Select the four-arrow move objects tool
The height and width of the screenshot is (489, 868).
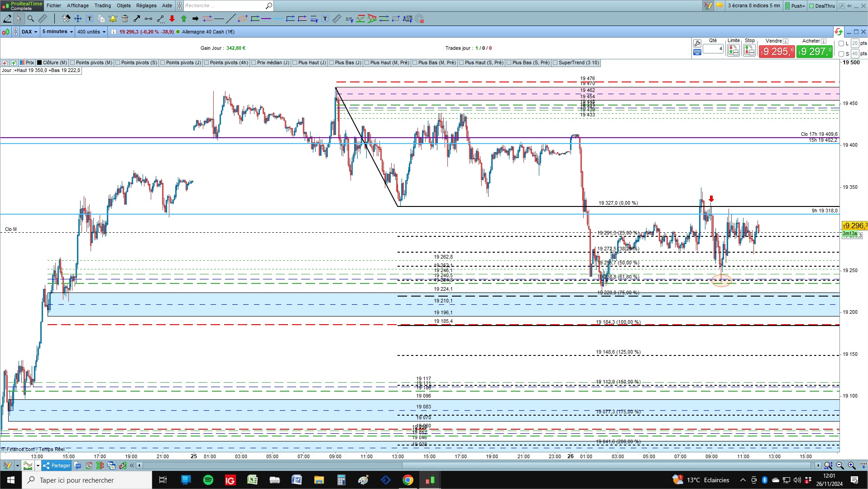(78, 19)
